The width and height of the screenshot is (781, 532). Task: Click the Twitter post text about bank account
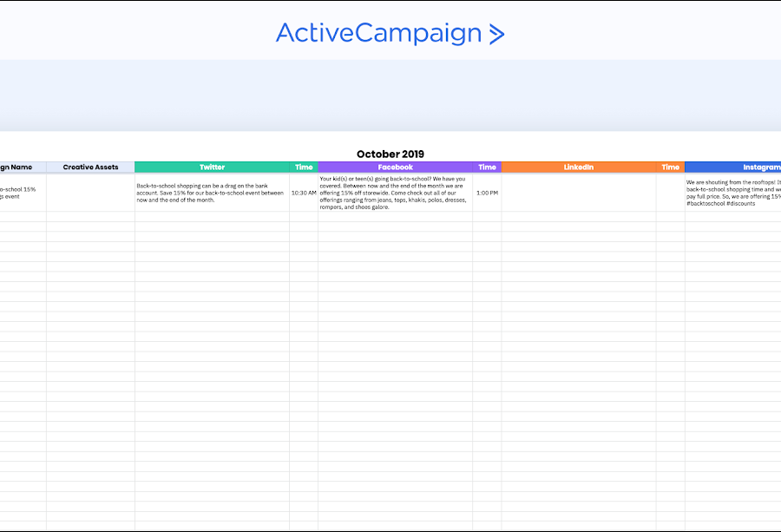[x=212, y=193]
